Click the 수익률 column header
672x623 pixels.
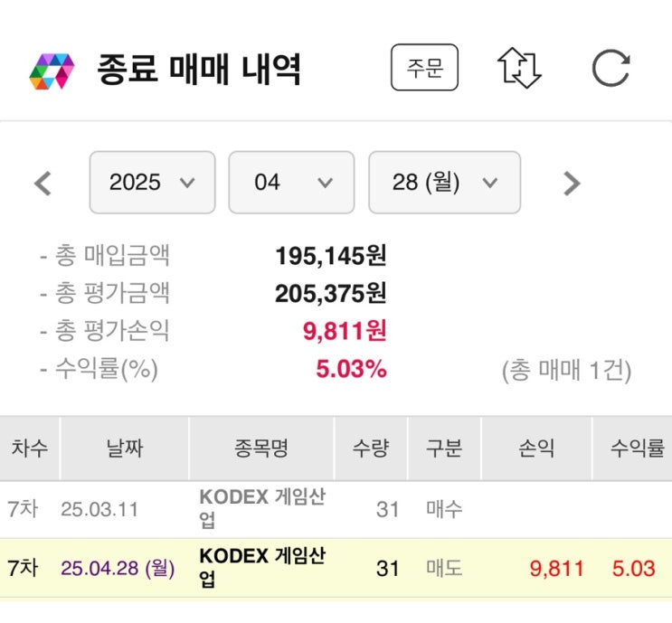click(637, 448)
